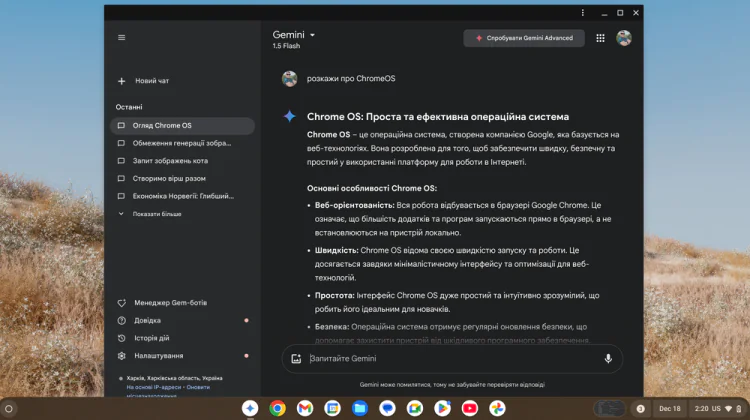Click the Gemini sparkle response icon
The height and width of the screenshot is (420, 750).
(289, 116)
